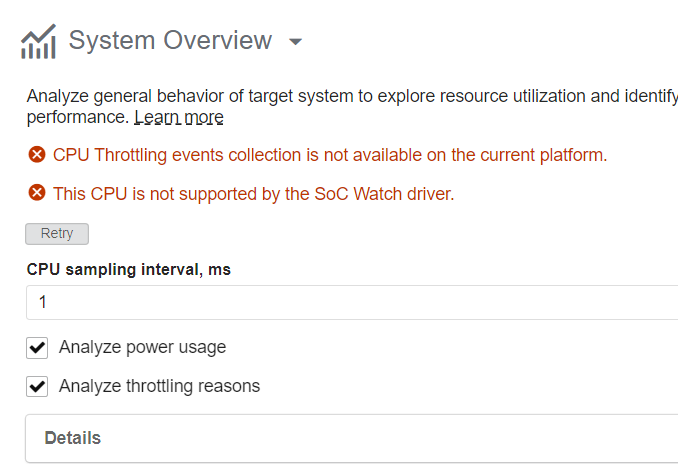Image resolution: width=678 pixels, height=464 pixels.
Task: Click the Analyze throttling reasons label text
Action: point(159,386)
